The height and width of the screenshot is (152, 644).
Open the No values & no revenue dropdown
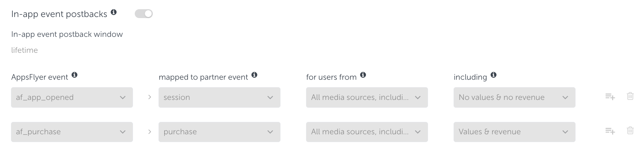[514, 97]
